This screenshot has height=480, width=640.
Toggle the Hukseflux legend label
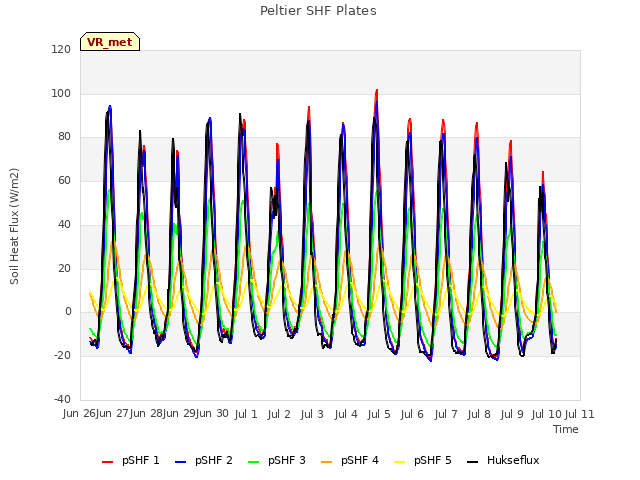click(x=513, y=460)
